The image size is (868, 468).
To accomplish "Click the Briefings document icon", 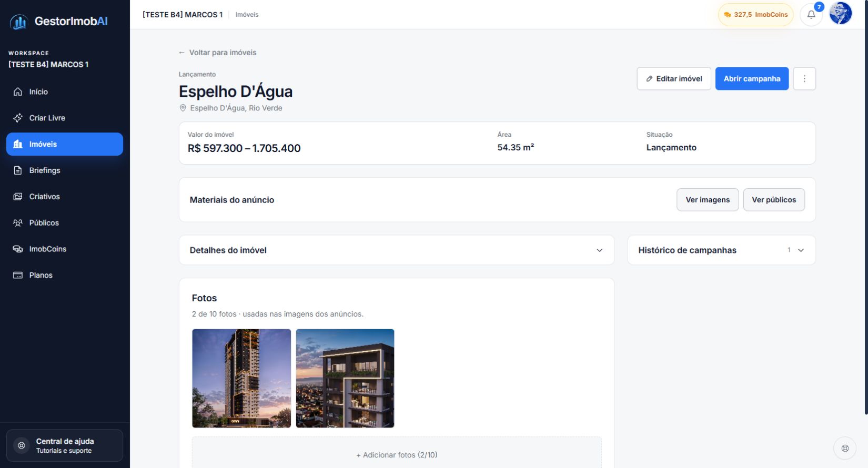I will pos(18,170).
